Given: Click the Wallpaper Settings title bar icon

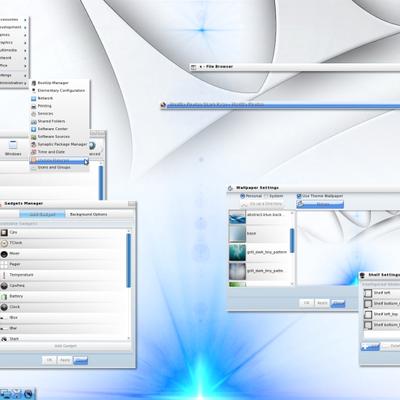Looking at the screenshot, I should pyautogui.click(x=230, y=188).
